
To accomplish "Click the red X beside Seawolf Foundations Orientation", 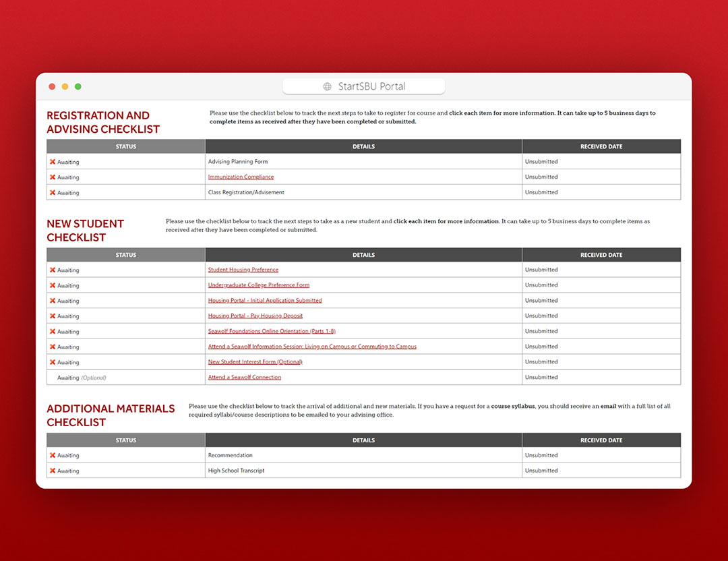I will coord(53,331).
